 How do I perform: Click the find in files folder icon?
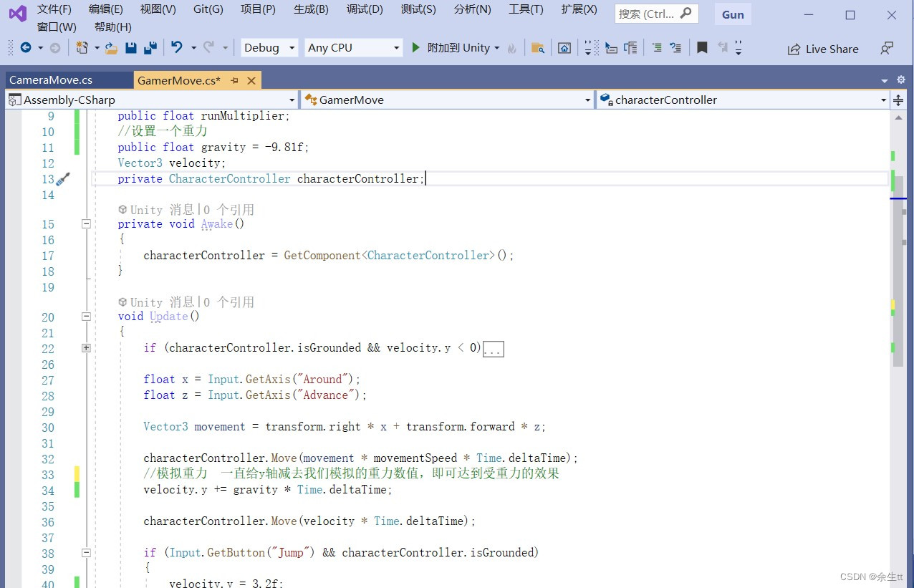[x=537, y=48]
